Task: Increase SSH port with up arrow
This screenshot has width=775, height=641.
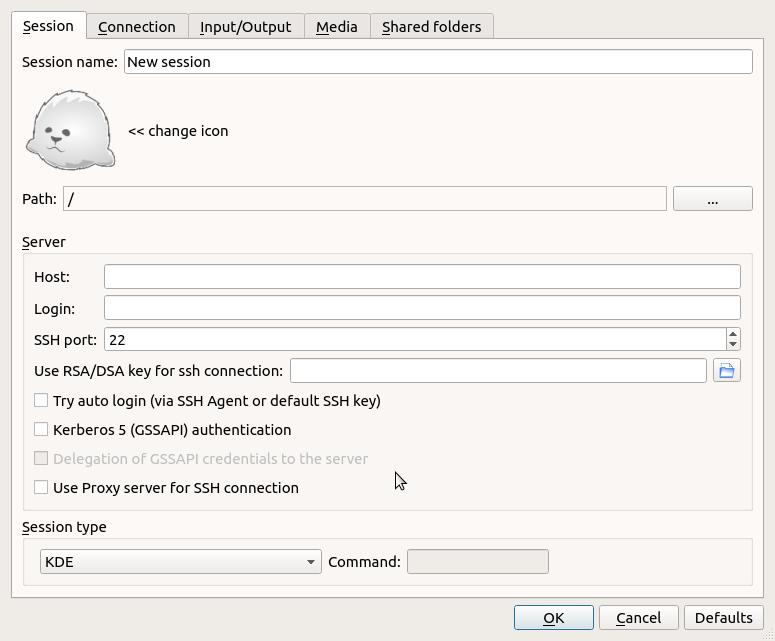Action: click(x=733, y=334)
